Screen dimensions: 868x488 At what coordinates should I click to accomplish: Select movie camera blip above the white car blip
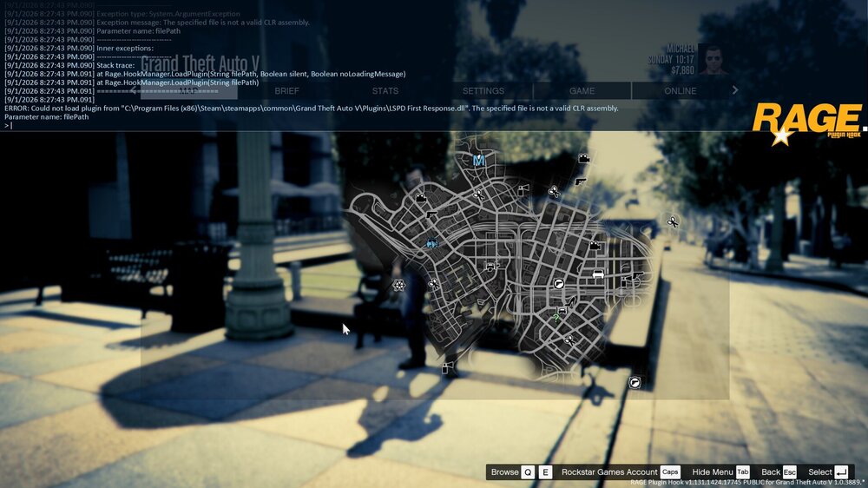pyautogui.click(x=595, y=245)
